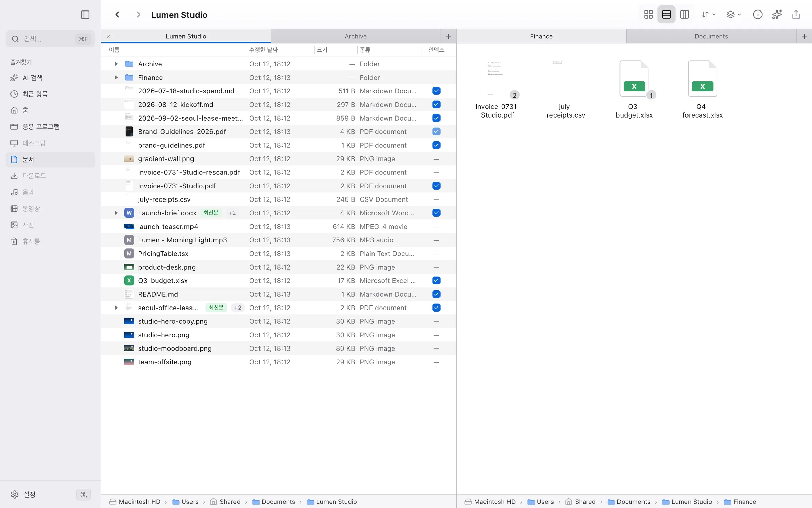Expand Launch-brief.docx version disclosure triangle
Image resolution: width=812 pixels, height=508 pixels.
point(116,213)
